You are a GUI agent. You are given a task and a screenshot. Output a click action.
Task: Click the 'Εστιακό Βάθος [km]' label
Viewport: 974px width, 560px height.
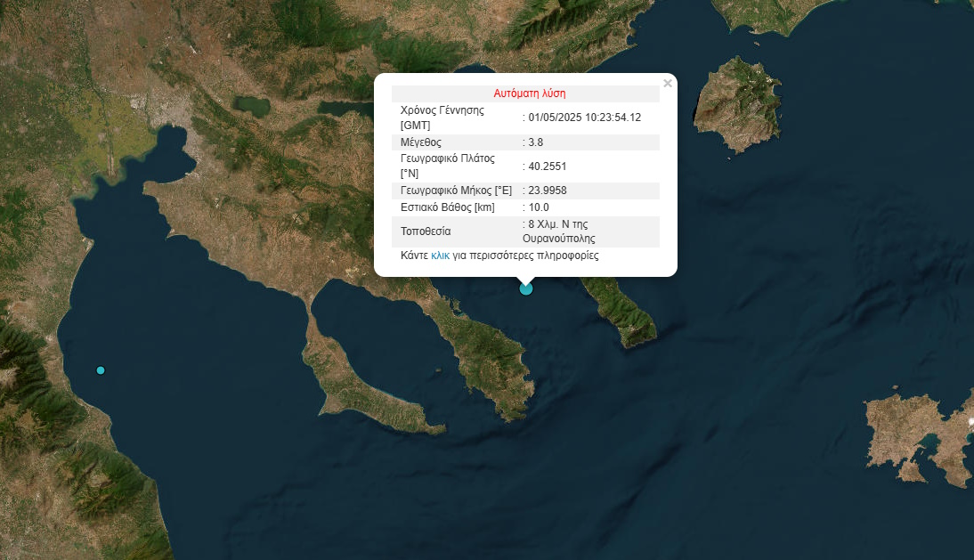[x=447, y=207]
